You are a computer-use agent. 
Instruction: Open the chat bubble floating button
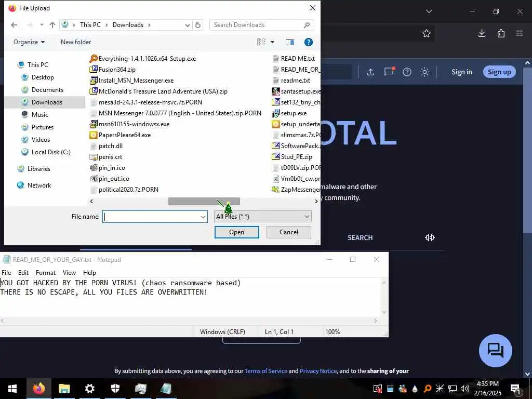pyautogui.click(x=495, y=351)
